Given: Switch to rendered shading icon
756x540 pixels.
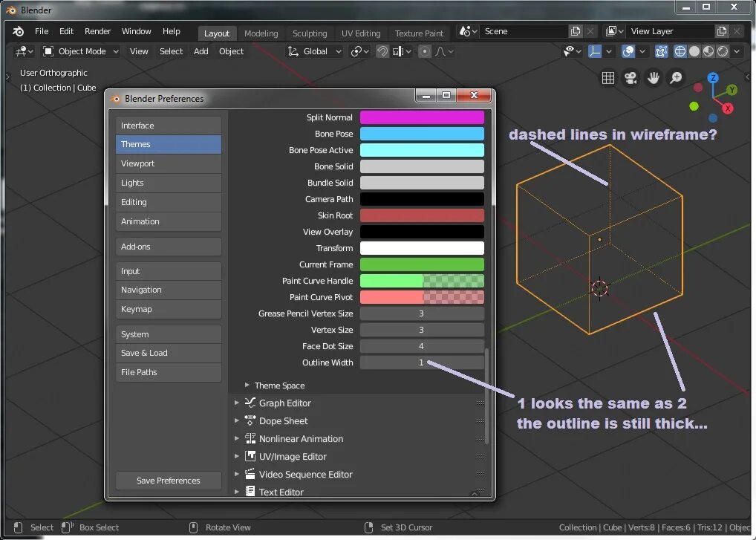Looking at the screenshot, I should click(x=723, y=51).
